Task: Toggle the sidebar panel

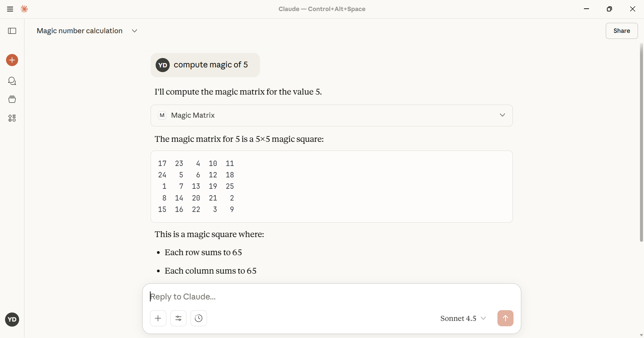Action: point(12,31)
